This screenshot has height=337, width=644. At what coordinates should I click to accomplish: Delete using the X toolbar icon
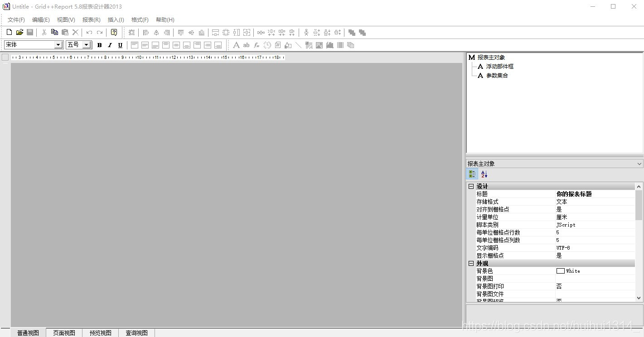pos(75,32)
